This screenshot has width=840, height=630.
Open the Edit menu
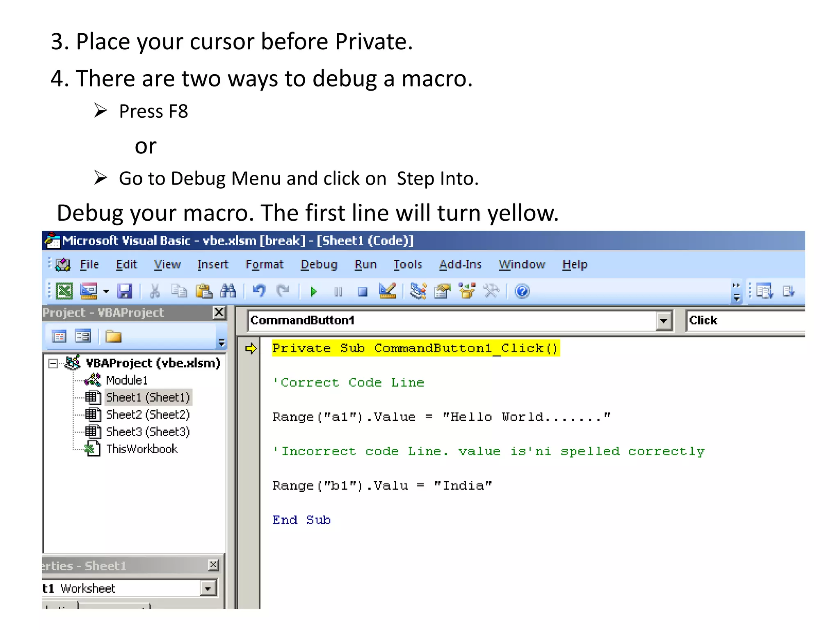[x=126, y=265]
